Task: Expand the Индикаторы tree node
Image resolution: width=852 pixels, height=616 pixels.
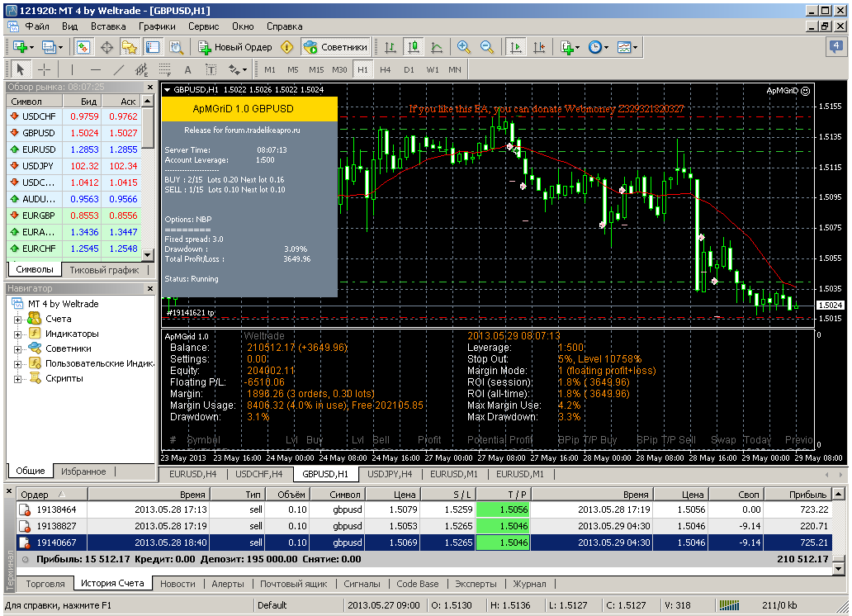Action: 17,334
